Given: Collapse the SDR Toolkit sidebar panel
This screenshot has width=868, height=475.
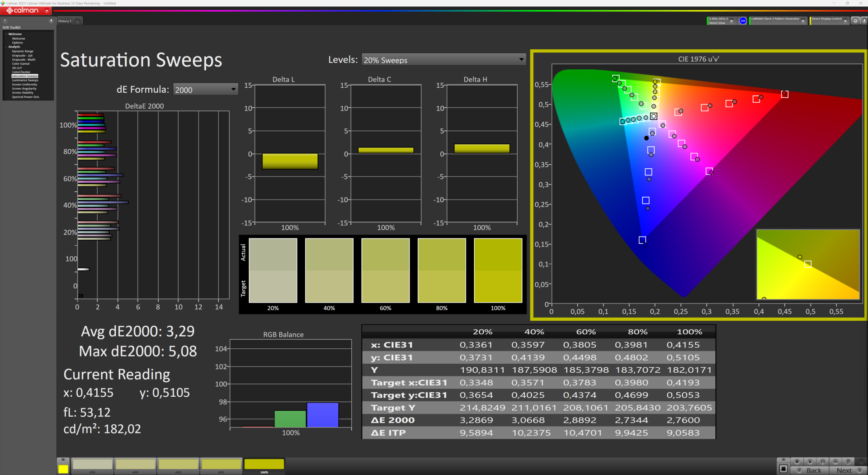Looking at the screenshot, I should (51, 21).
